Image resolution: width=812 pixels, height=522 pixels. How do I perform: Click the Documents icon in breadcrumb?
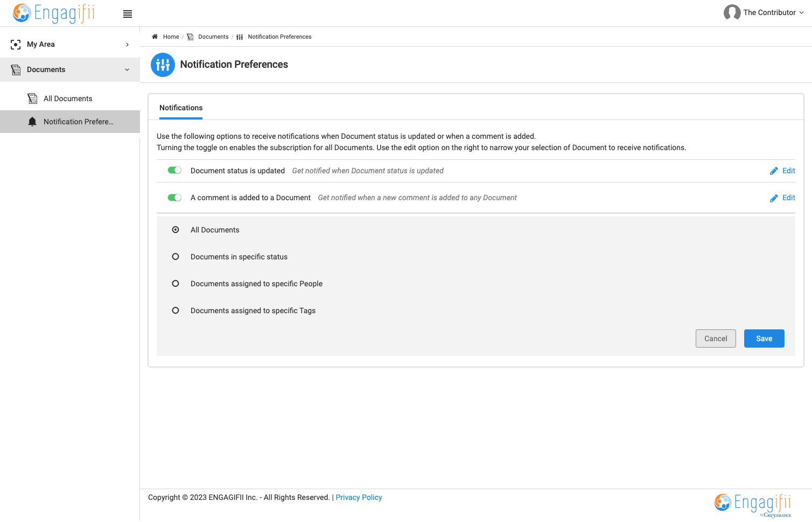click(x=190, y=37)
